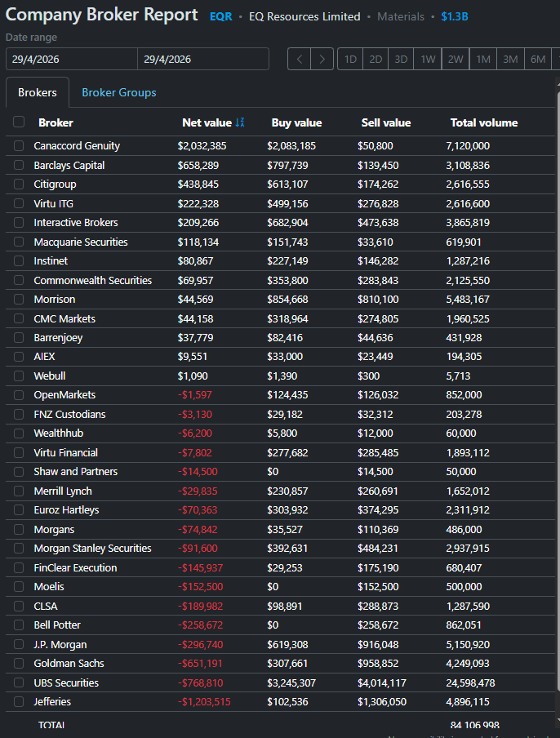This screenshot has width=560, height=738.
Task: Sort by the Sell value header
Action: (386, 122)
